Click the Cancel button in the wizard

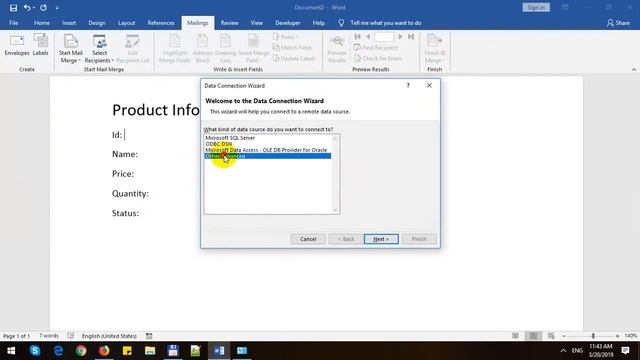[x=308, y=239]
